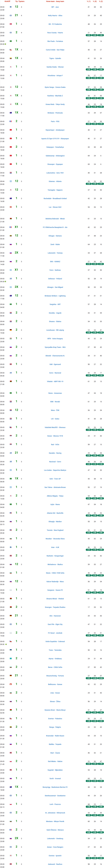The height and width of the screenshot is (868, 104).
Task: Click the Chile flag beside Curicó Unido - San Felipe
Action: (10, 50)
